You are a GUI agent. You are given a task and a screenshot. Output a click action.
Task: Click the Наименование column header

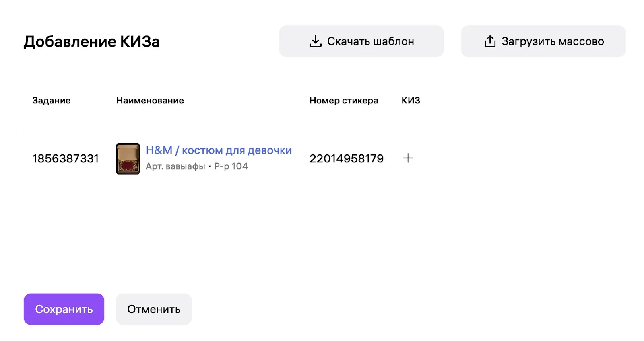(x=150, y=101)
